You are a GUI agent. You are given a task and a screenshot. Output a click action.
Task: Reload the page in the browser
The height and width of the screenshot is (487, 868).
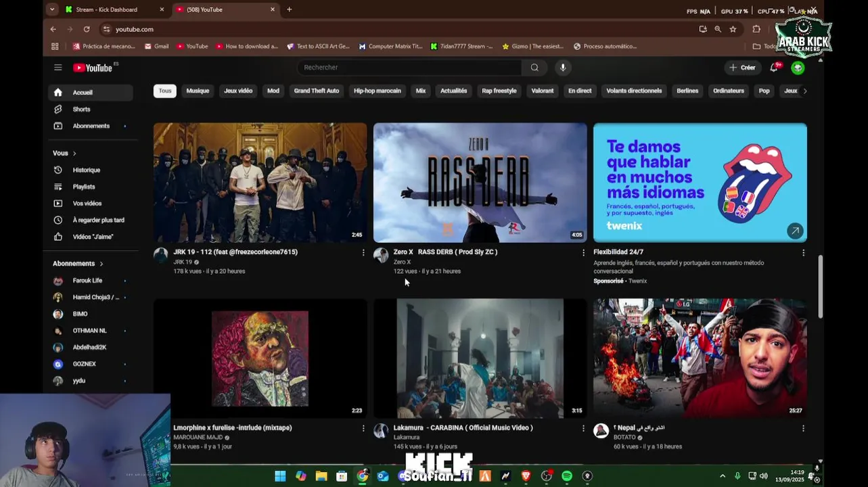[87, 29]
